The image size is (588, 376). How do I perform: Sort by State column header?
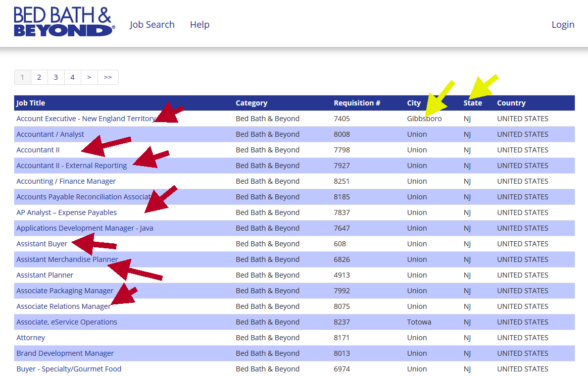[472, 103]
